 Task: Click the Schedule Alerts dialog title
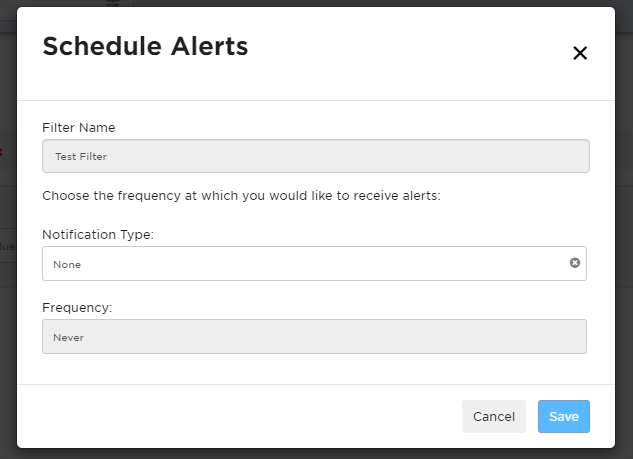pos(145,46)
